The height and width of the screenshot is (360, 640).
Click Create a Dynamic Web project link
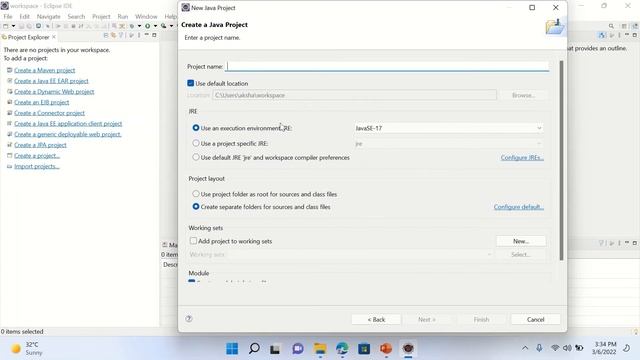(54, 91)
